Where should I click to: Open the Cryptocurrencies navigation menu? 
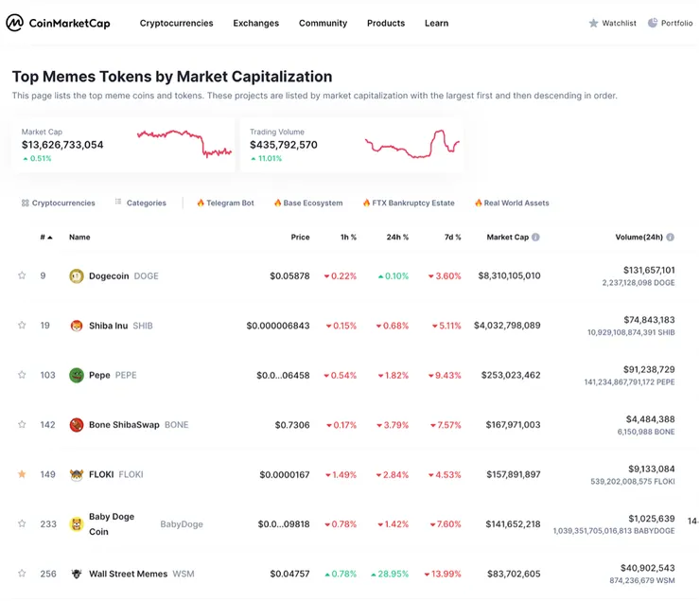point(176,23)
